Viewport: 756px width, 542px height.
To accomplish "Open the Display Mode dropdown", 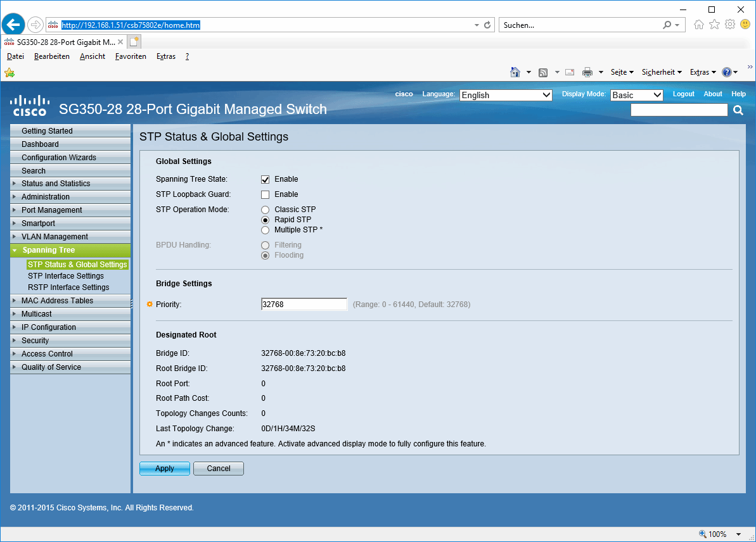I will click(636, 94).
